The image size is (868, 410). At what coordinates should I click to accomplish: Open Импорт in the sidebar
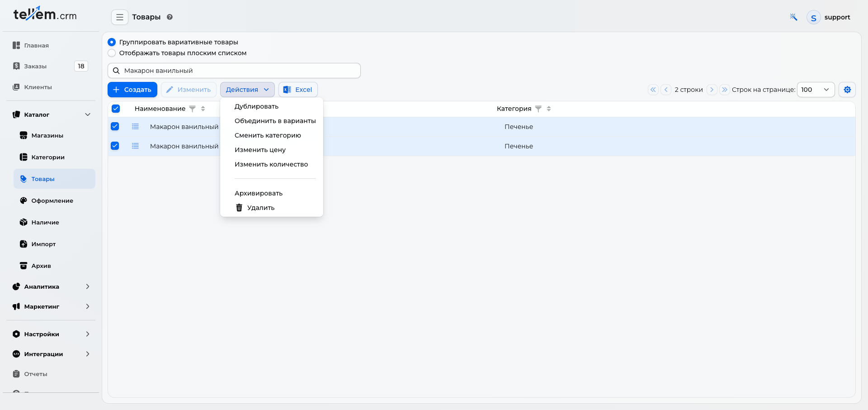point(54,244)
